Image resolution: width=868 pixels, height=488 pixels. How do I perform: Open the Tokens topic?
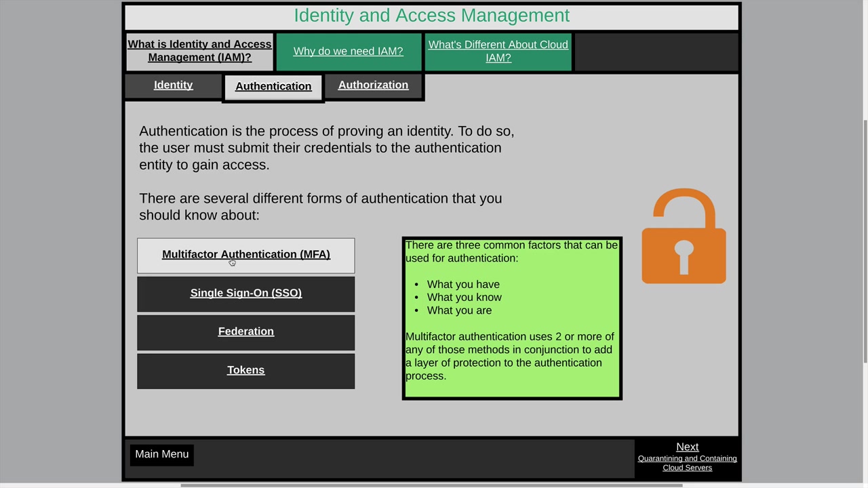[246, 371]
